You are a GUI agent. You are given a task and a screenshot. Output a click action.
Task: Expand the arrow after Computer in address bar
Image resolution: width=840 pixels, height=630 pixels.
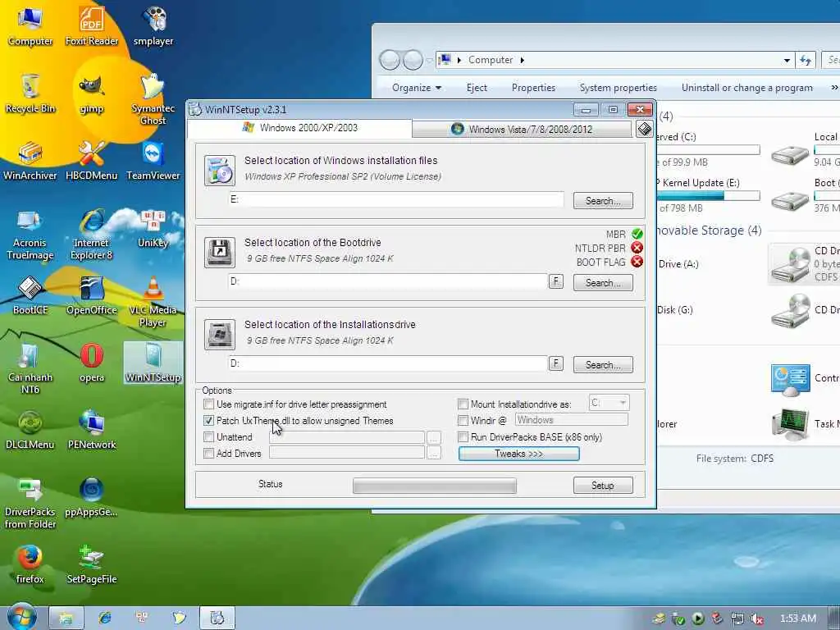point(522,60)
